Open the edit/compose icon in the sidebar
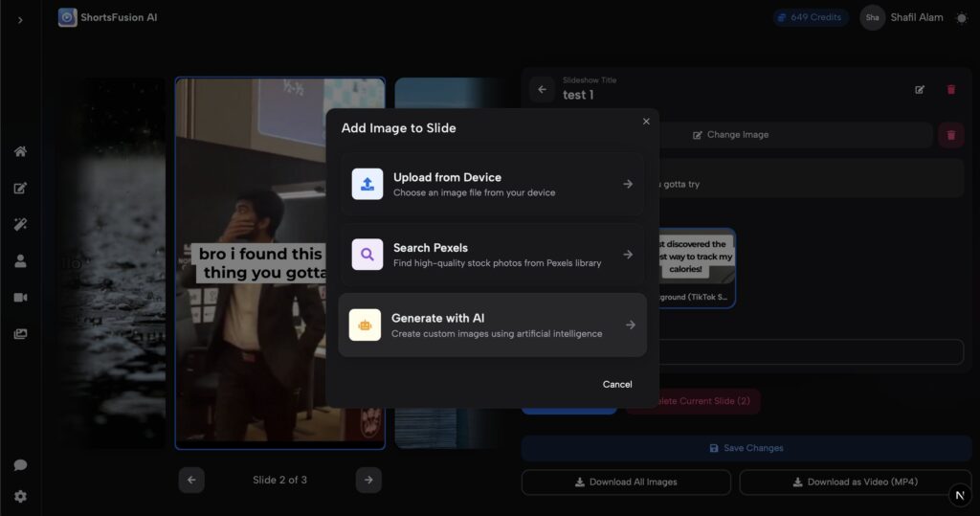The width and height of the screenshot is (980, 516). tap(20, 189)
